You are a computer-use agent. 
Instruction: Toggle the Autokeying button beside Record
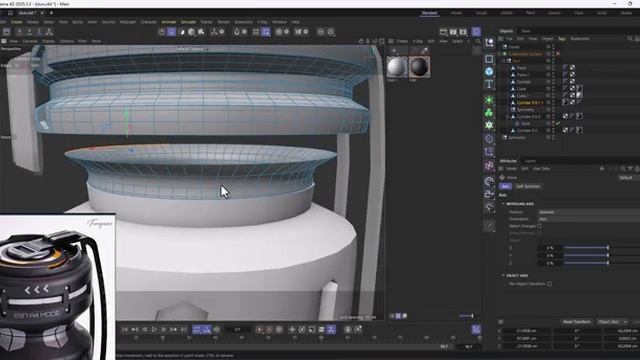coord(269,329)
